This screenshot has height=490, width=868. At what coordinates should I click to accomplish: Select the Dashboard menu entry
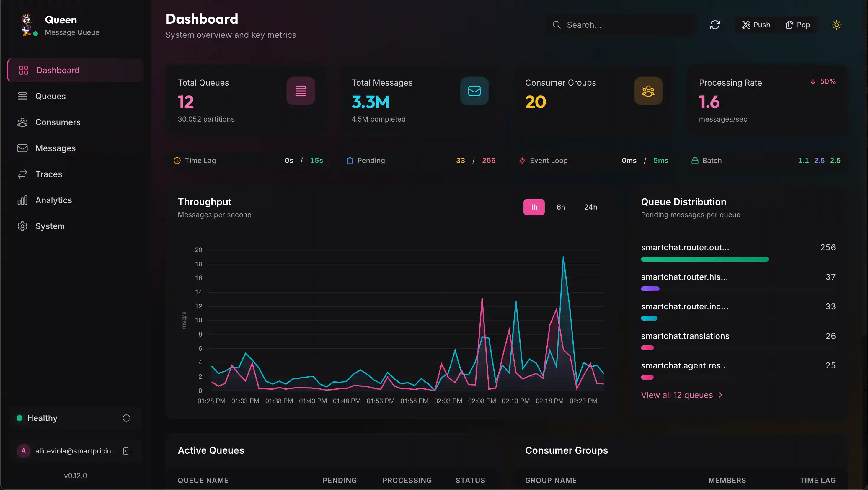tap(58, 70)
